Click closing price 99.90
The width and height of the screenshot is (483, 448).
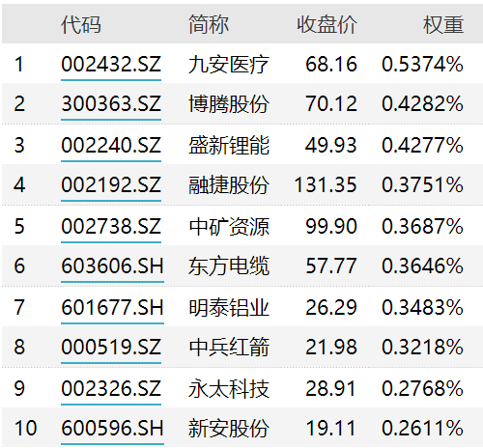[331, 226]
